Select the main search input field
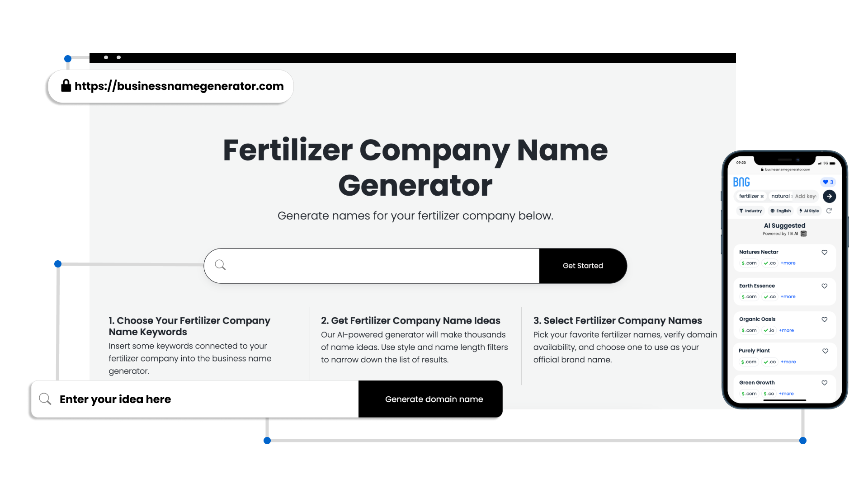The image size is (868, 488). (x=373, y=266)
